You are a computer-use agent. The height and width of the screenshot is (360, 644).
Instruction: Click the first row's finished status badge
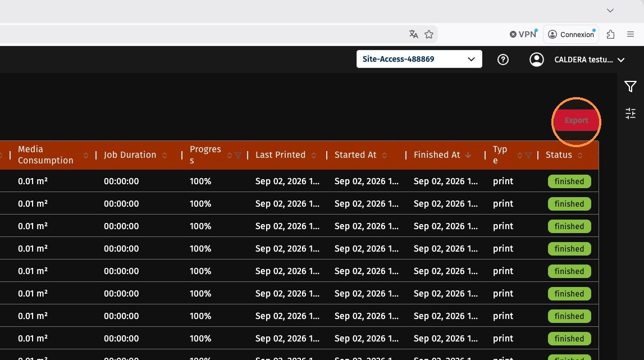[569, 181]
